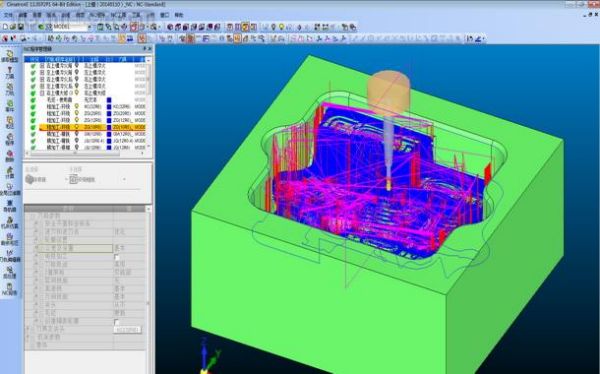Open the 刀轨编辑器 toolpath editor icon
The image size is (600, 374).
click(x=10, y=256)
